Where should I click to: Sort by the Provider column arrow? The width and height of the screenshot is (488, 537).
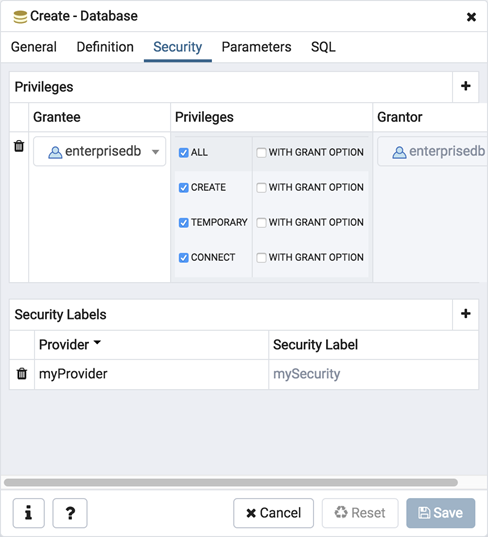click(97, 342)
